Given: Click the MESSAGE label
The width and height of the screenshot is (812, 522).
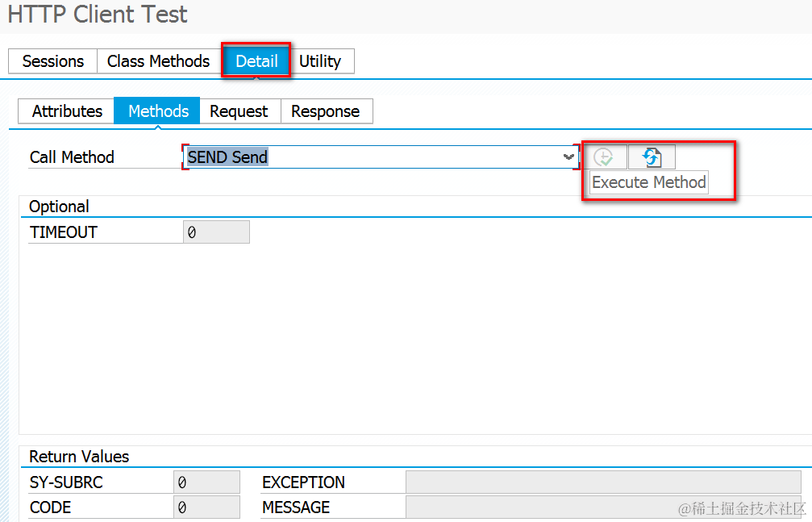Looking at the screenshot, I should (x=296, y=507).
